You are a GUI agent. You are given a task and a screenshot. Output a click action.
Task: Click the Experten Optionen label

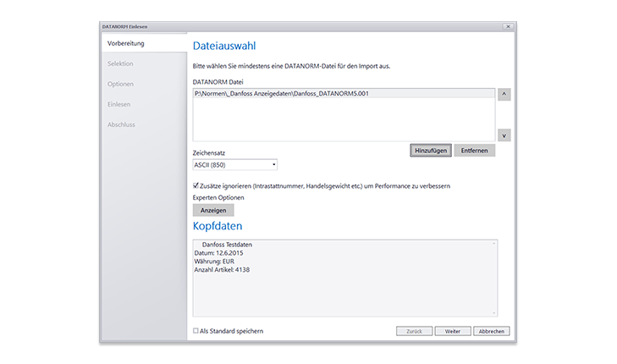click(x=218, y=197)
